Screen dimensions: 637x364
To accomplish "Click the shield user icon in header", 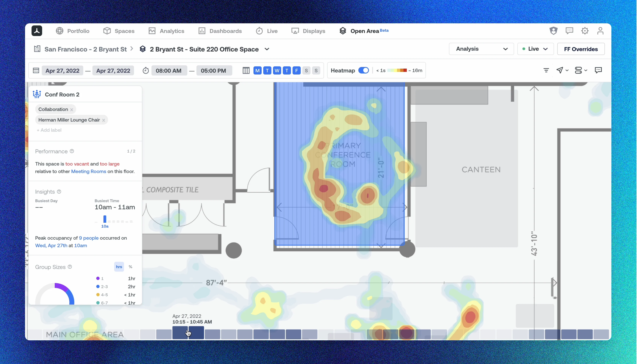I will coord(554,31).
